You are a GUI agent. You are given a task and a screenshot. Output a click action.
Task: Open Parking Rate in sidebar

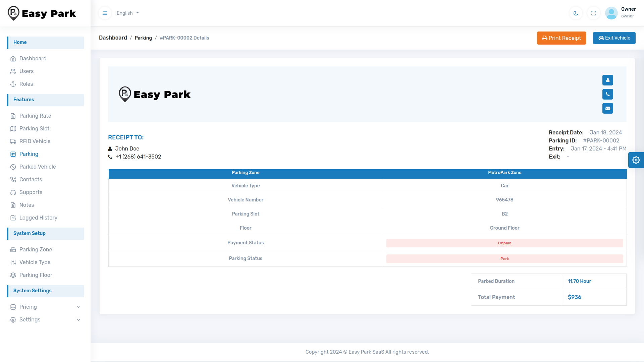coord(35,116)
